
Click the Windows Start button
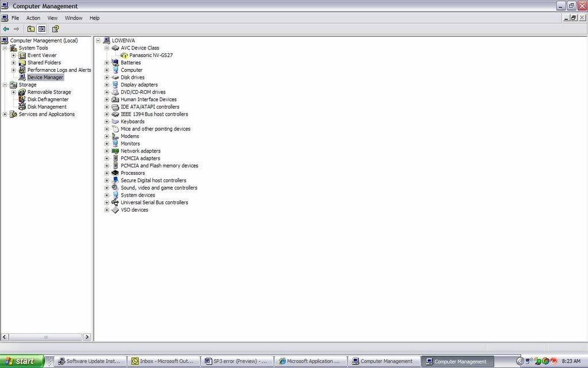(21, 361)
